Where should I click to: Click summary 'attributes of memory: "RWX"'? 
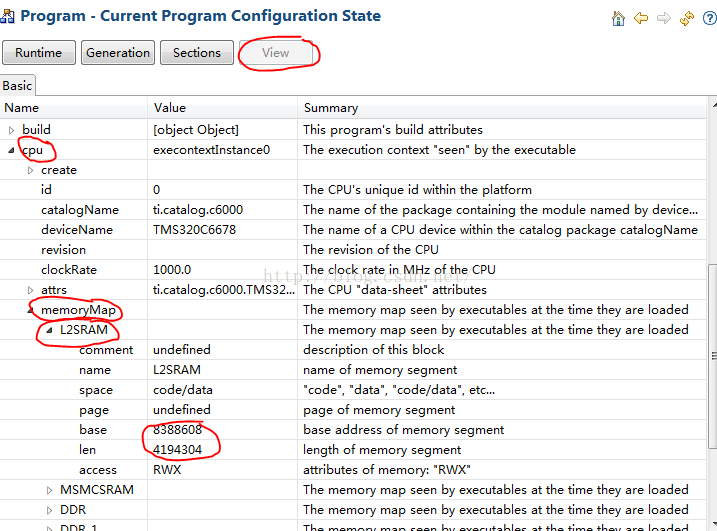[x=386, y=470]
